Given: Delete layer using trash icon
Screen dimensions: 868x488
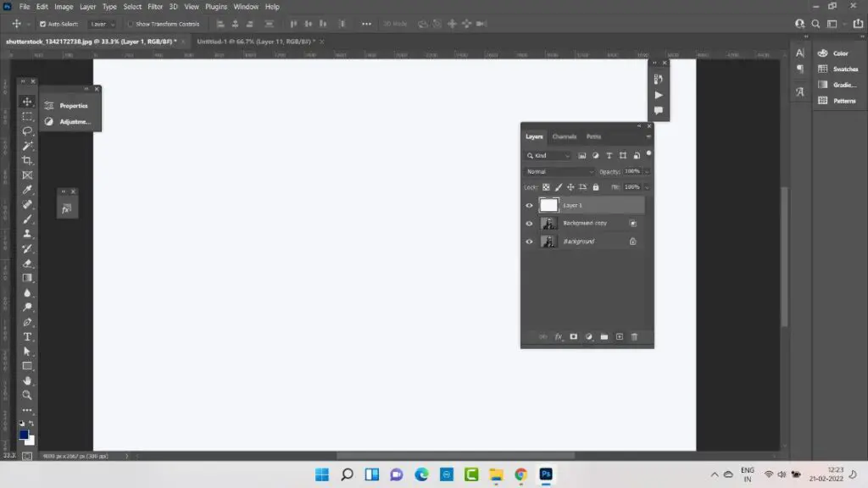Looking at the screenshot, I should coord(635,336).
